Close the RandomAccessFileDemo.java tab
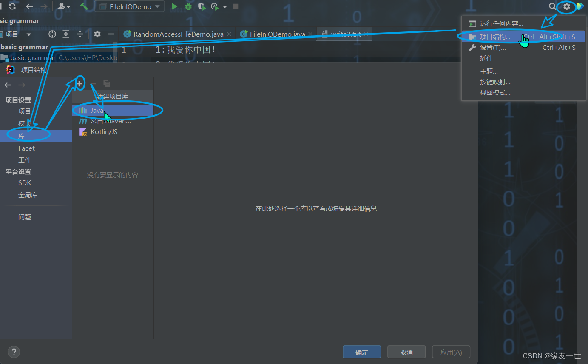 229,34
